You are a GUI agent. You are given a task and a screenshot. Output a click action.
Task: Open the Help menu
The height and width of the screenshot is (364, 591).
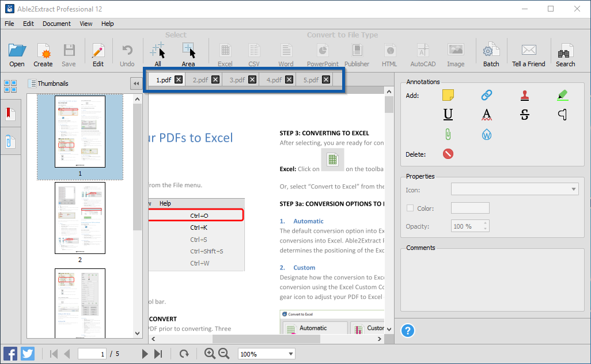pyautogui.click(x=107, y=24)
